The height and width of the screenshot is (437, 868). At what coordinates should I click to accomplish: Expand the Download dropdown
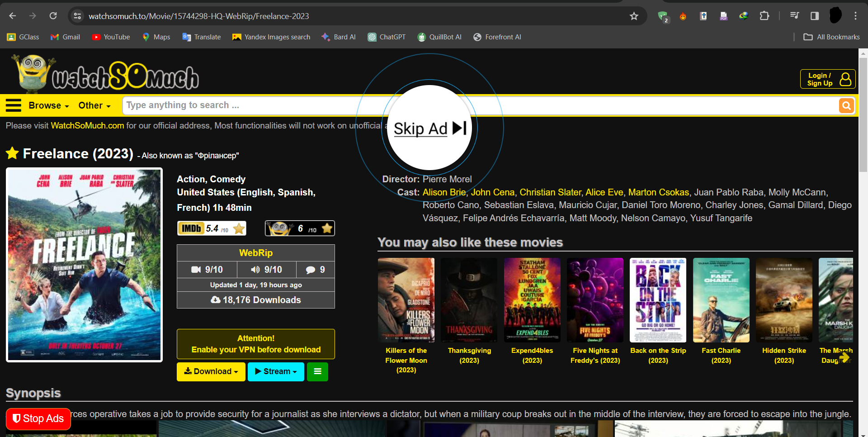[211, 371]
